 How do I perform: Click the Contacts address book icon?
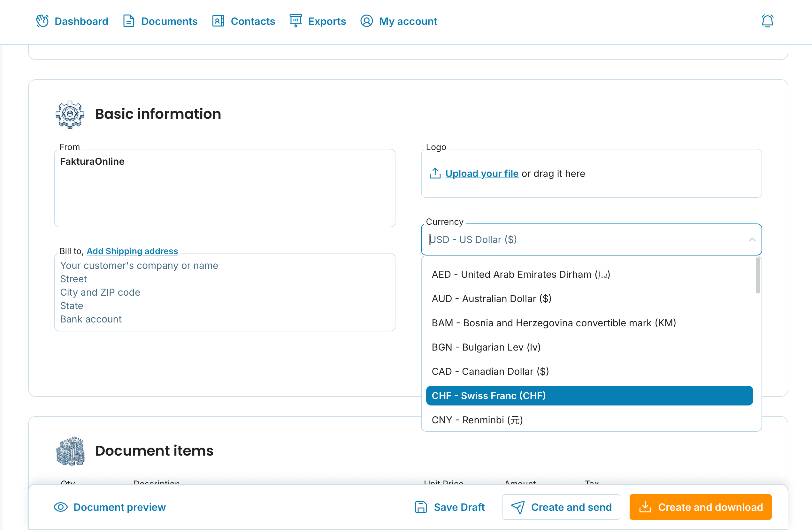point(218,21)
